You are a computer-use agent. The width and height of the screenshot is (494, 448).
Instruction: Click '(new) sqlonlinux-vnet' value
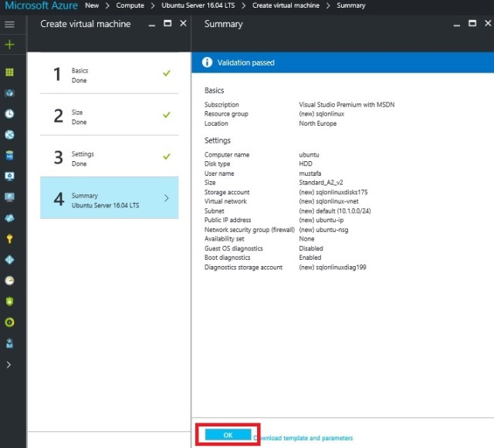[x=329, y=201]
